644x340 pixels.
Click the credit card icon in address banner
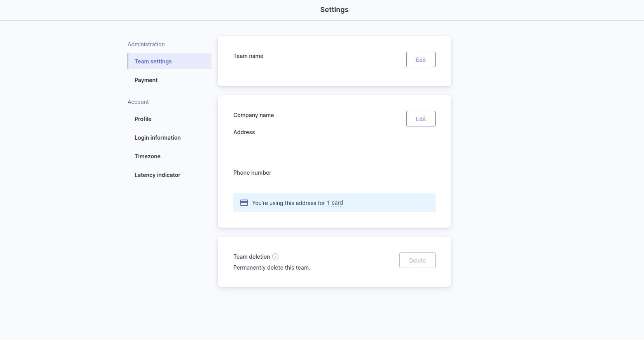click(x=244, y=203)
